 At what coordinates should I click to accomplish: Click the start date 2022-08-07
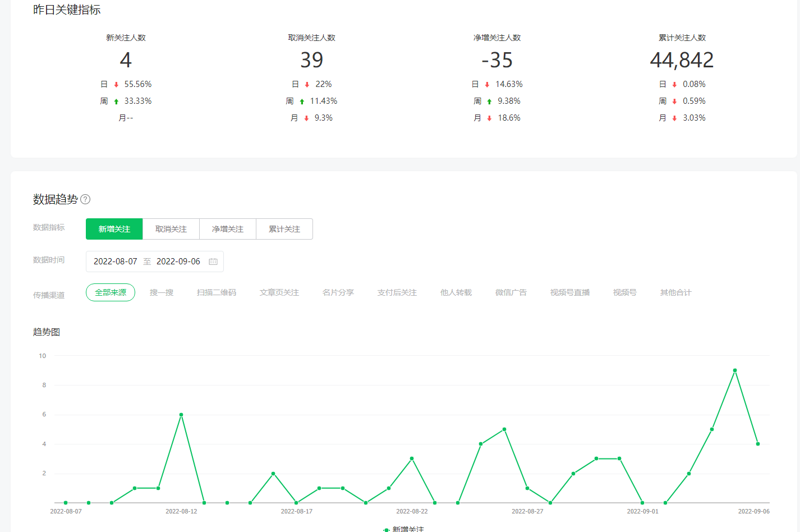[x=116, y=262]
